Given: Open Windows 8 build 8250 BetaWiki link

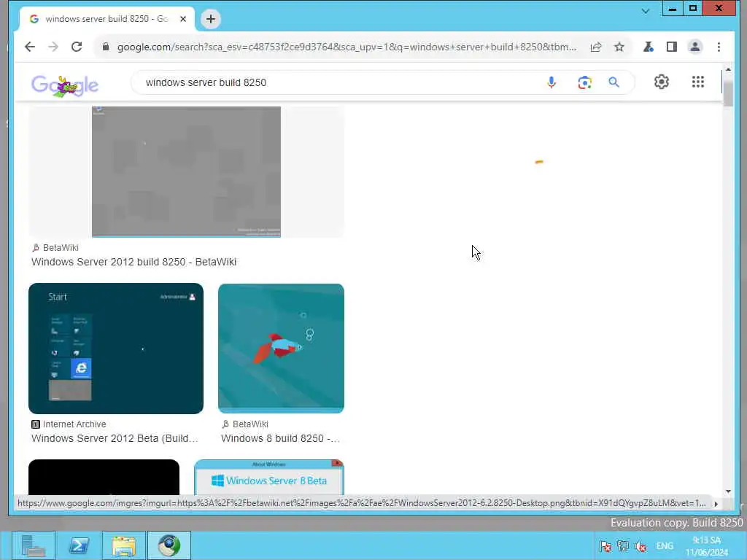Looking at the screenshot, I should 280,438.
